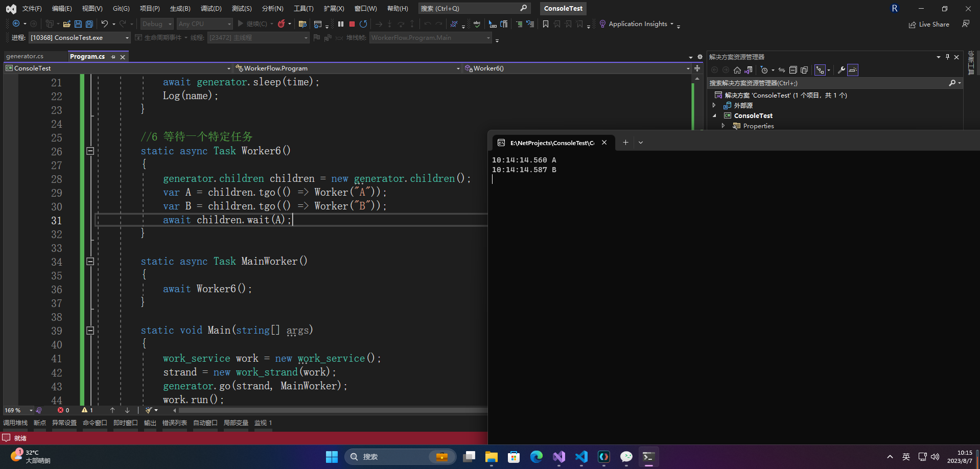
Task: Toggle preview selected items button
Action: click(x=853, y=70)
